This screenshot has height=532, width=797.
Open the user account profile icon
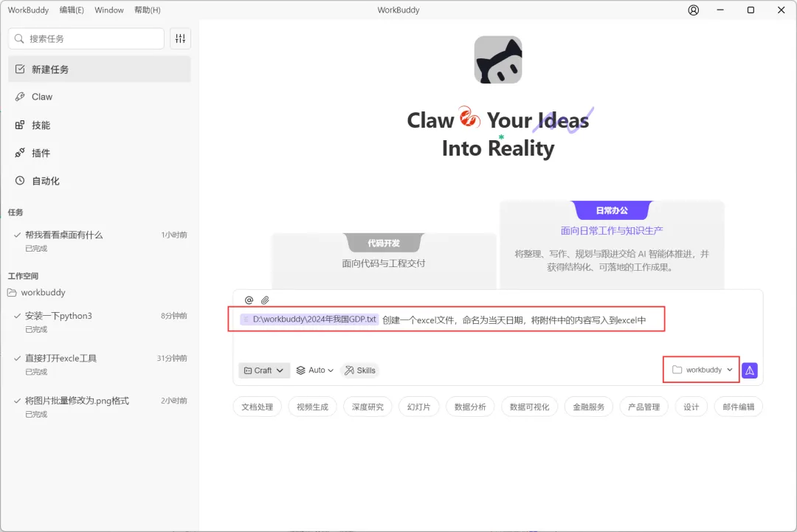(693, 10)
